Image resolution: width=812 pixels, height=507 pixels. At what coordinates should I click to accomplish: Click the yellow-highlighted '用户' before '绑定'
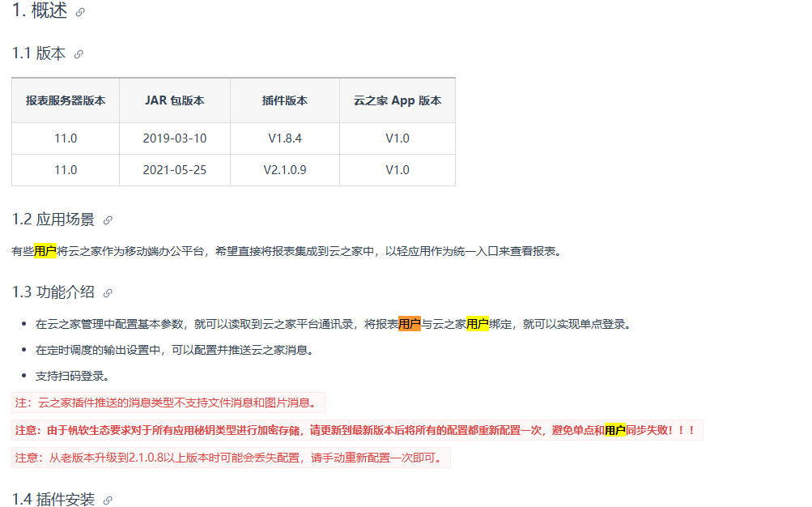pyautogui.click(x=478, y=324)
